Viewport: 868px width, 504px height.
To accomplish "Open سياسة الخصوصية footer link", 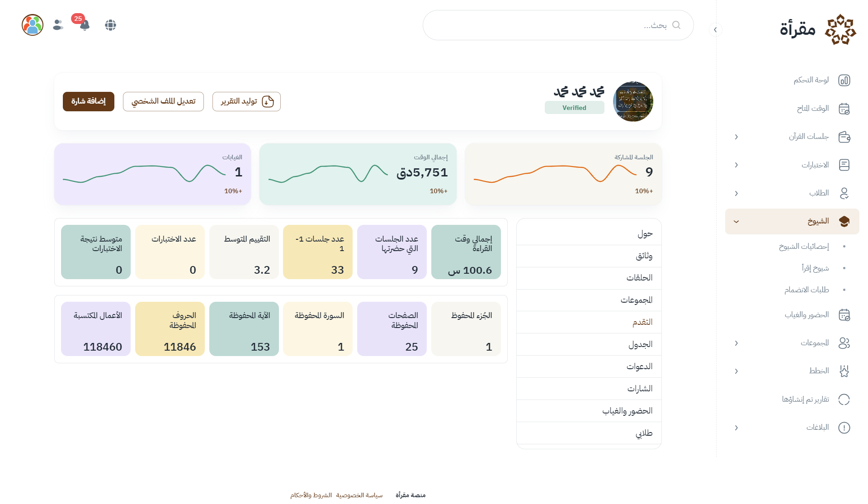I will pyautogui.click(x=359, y=495).
